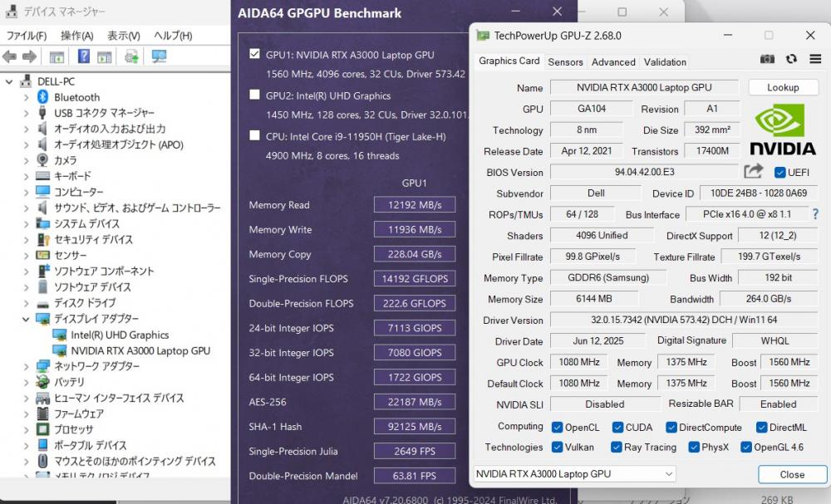831x504 pixels.
Task: Select the Bluetooth icon in device tree
Action: pyautogui.click(x=42, y=97)
